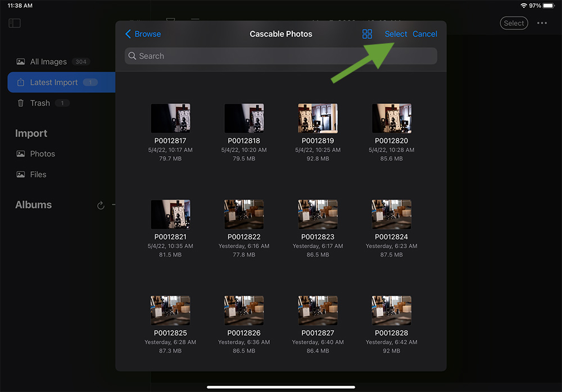Screen dimensions: 562x392
Task: Choose Photos under Import
Action: (x=42, y=154)
